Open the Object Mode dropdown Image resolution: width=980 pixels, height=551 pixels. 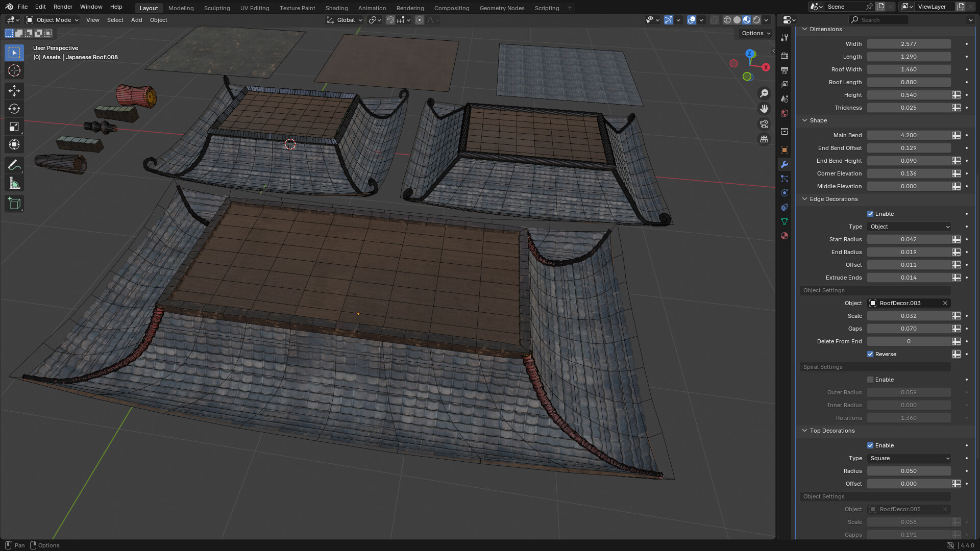[51, 20]
